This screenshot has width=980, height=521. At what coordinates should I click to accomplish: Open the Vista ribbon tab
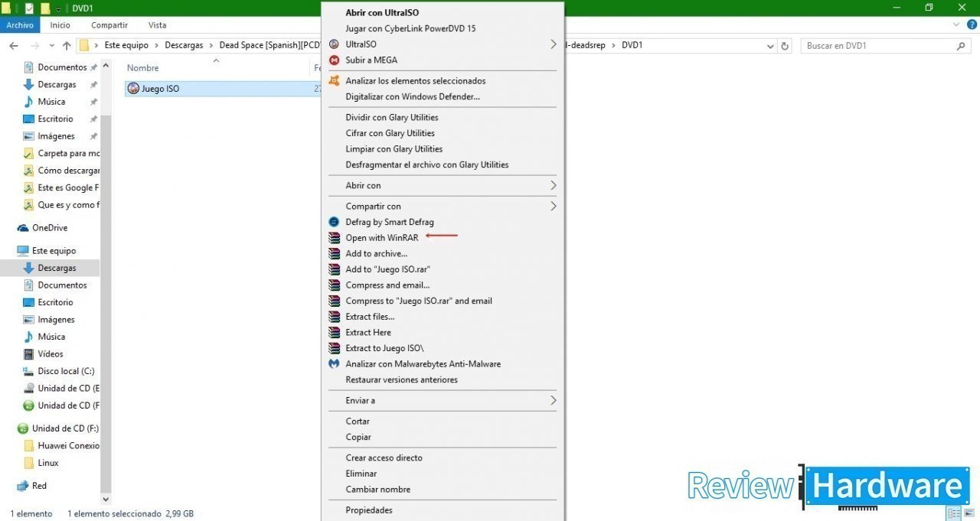click(x=157, y=24)
